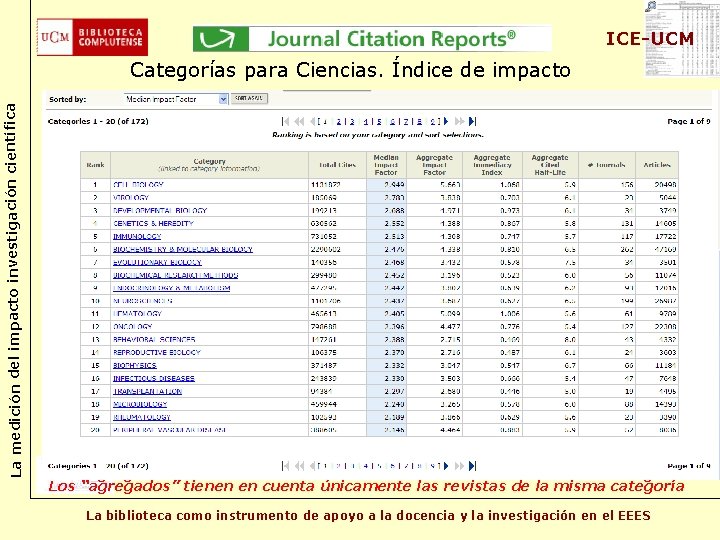This screenshot has height=540, width=720.
Task: Click 'Categories 1 - 20 (of 172)' above table
Action: click(98, 121)
